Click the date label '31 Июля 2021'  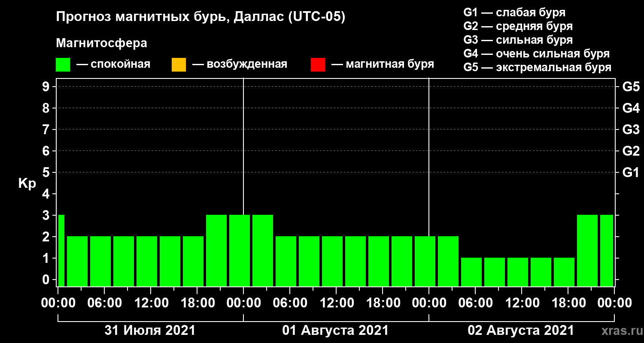pyautogui.click(x=150, y=331)
